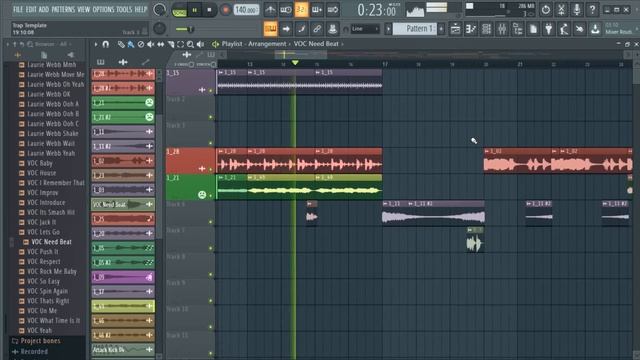This screenshot has height=360, width=640.
Task: Toggle the loop recording icon
Action: point(333,9)
